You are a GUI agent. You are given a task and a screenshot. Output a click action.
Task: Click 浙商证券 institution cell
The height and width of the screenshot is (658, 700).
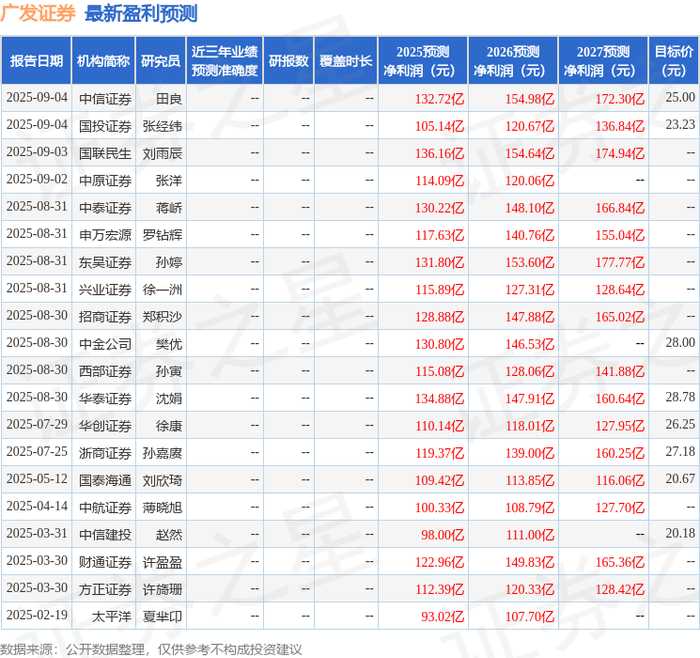pos(105,453)
